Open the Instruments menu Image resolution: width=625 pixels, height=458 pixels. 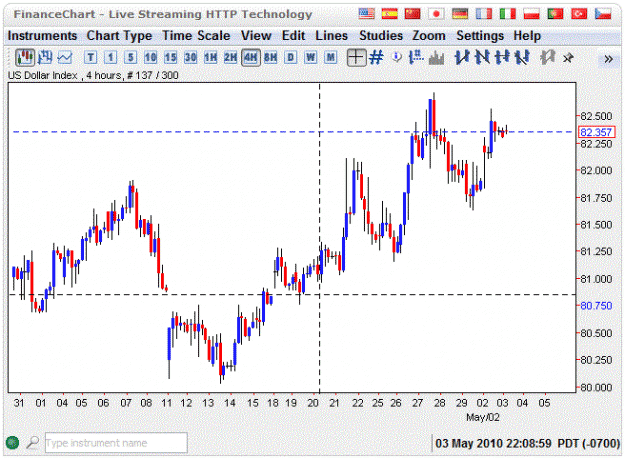[42, 36]
